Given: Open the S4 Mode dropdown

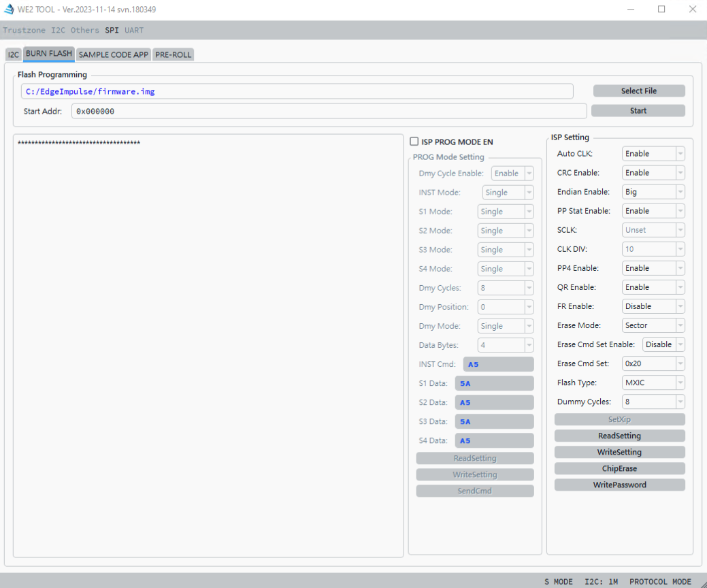Looking at the screenshot, I should [x=506, y=269].
